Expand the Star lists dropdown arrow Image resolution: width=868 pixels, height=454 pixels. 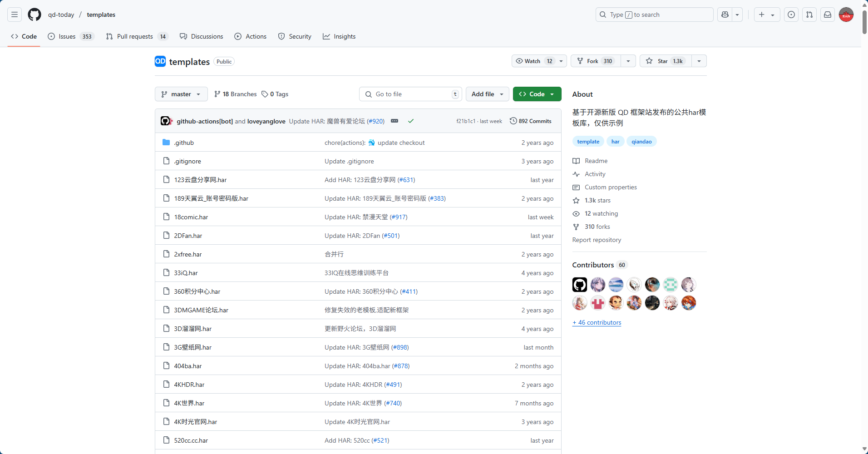(699, 61)
